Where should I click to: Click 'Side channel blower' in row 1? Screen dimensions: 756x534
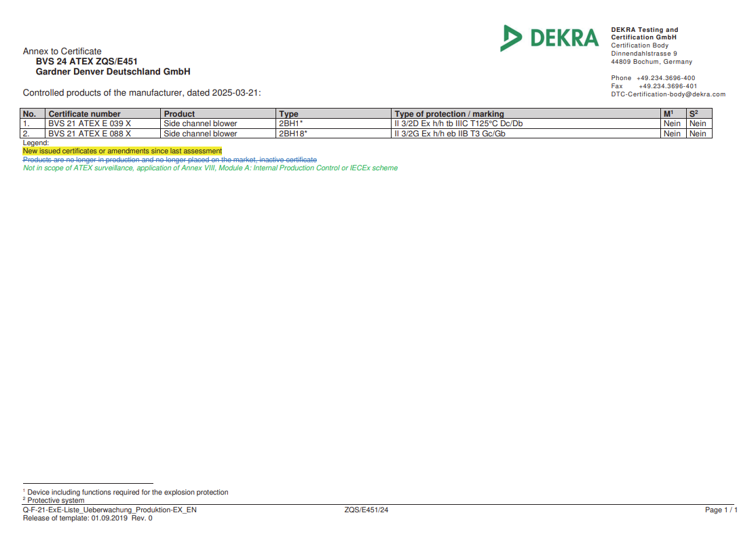coord(218,124)
